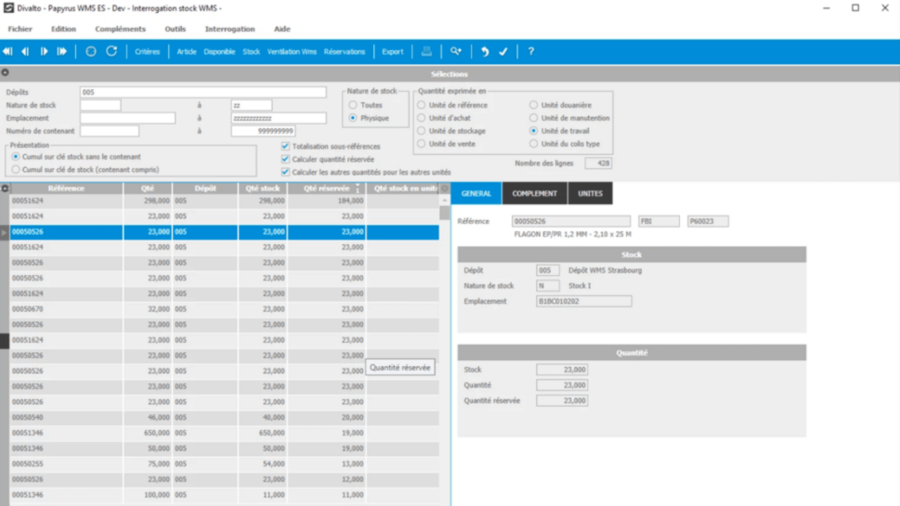Open Compléments menu
The height and width of the screenshot is (506, 900).
[121, 29]
